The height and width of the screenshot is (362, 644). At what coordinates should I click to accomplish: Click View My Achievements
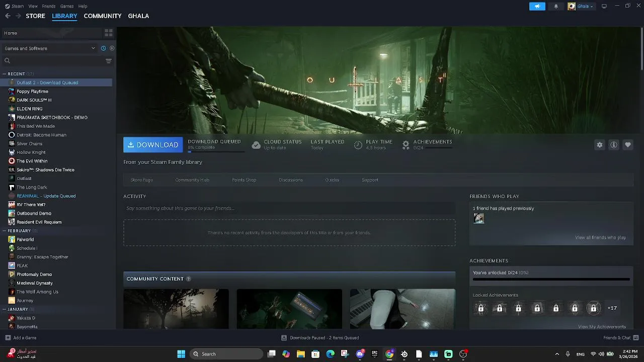pos(602,327)
